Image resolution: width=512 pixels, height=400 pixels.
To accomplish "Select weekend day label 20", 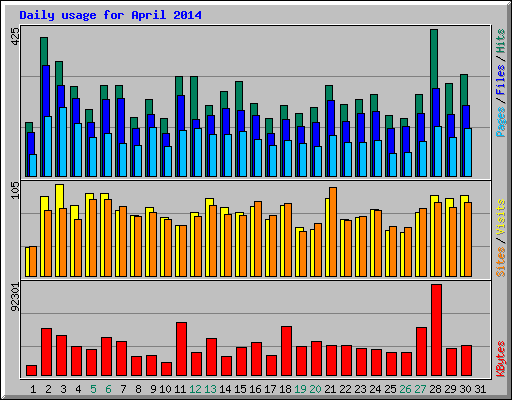I will tap(315, 389).
